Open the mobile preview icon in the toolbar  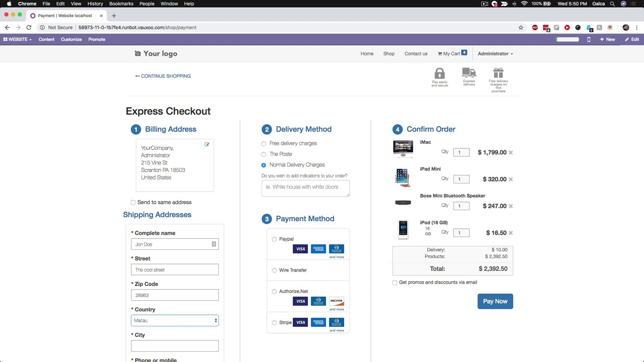(x=589, y=39)
